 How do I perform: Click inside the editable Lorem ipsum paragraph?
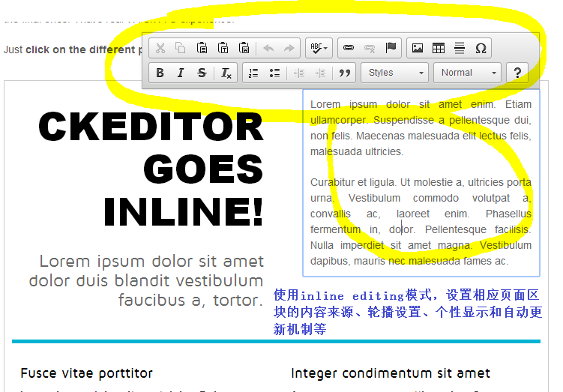tap(421, 128)
